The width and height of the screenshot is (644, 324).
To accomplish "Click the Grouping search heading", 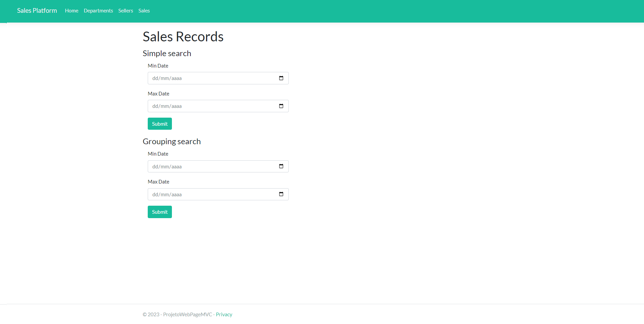I will [x=172, y=141].
